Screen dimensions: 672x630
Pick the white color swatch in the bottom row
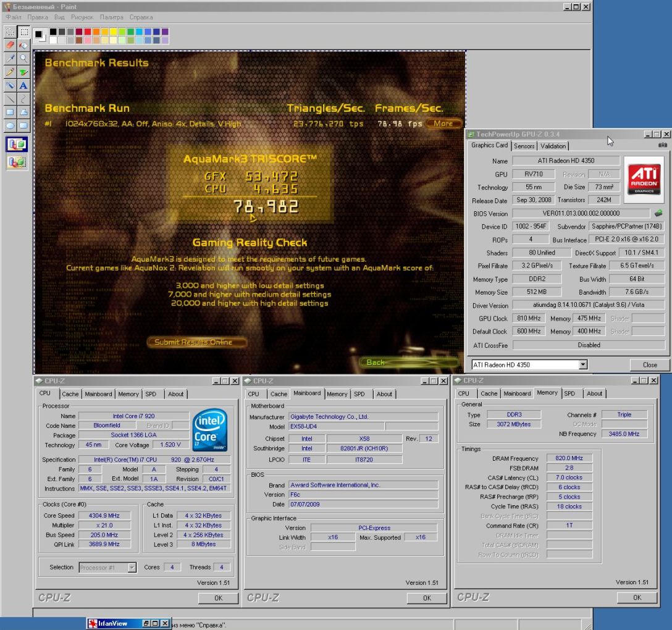(x=53, y=40)
